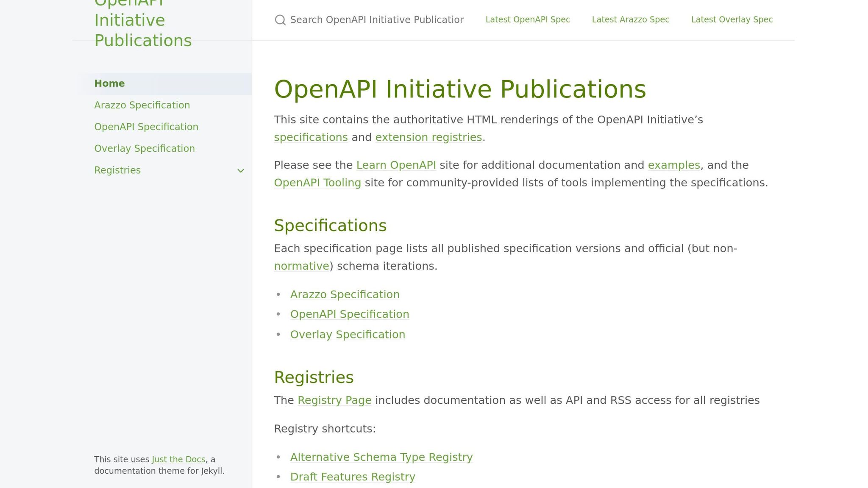The image size is (868, 488).
Task: Open OpenAPI Specification from the sidebar
Action: [x=146, y=127]
